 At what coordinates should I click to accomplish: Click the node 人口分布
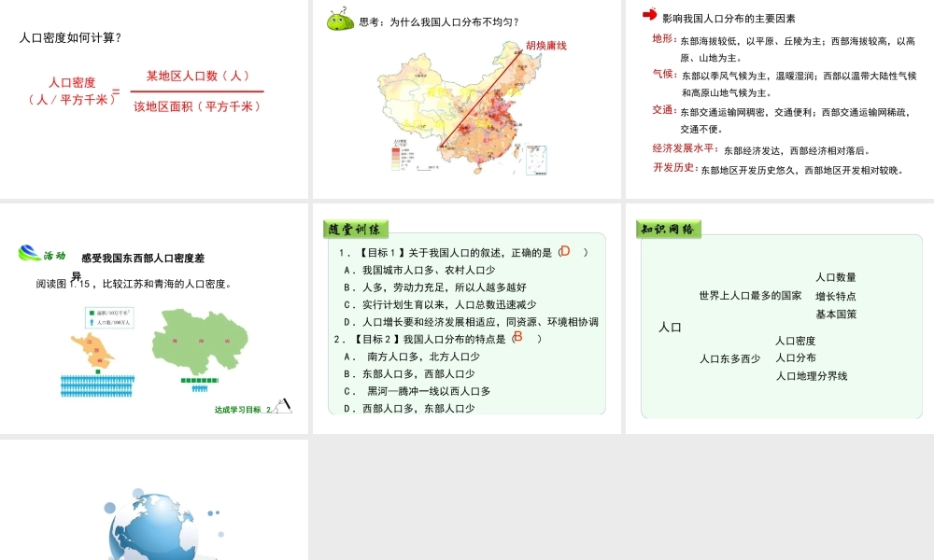coord(795,357)
